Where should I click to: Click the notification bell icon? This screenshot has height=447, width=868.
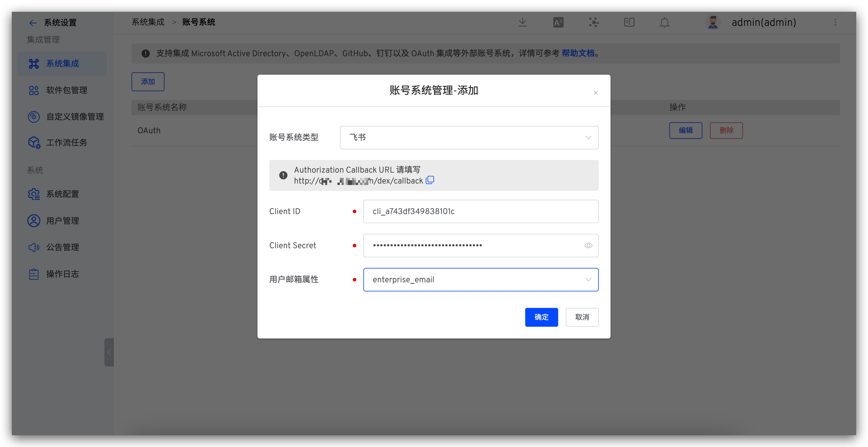[x=664, y=23]
